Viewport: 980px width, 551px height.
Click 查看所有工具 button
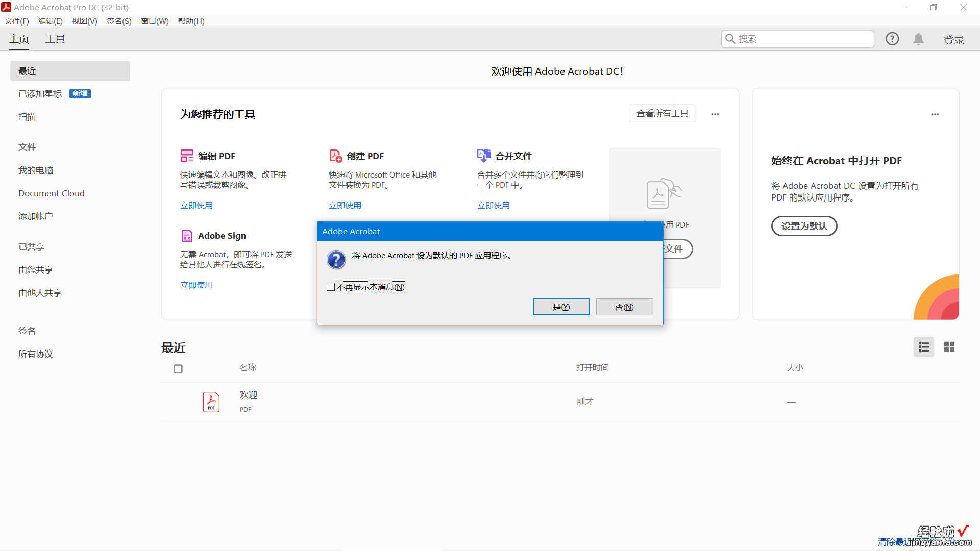662,113
